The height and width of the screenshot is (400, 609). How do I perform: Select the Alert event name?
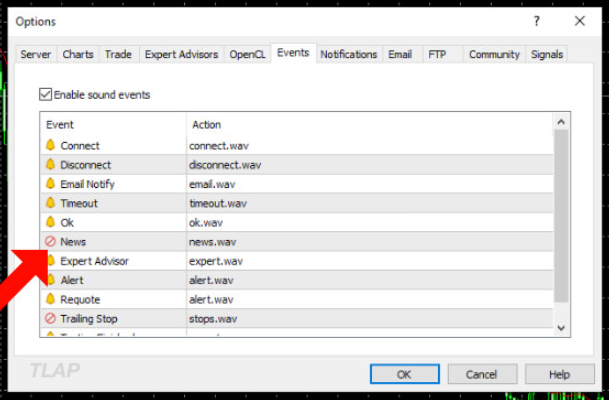click(x=72, y=280)
